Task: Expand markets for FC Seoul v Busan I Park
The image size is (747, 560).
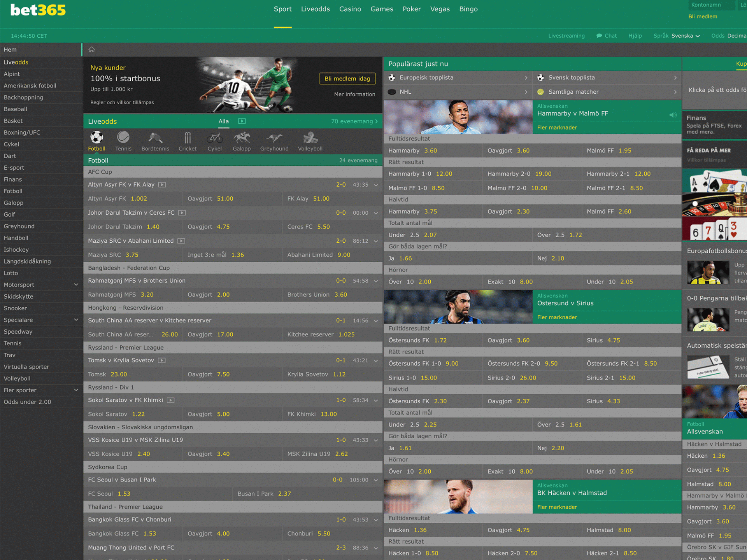Action: 376,480
